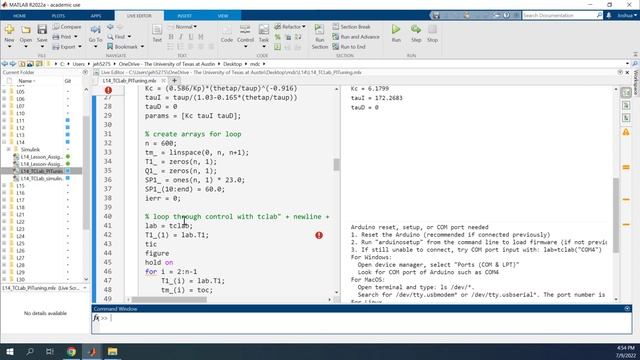This screenshot has width=640, height=360.
Task: Click the Task icon in Code group
Action: (x=264, y=30)
